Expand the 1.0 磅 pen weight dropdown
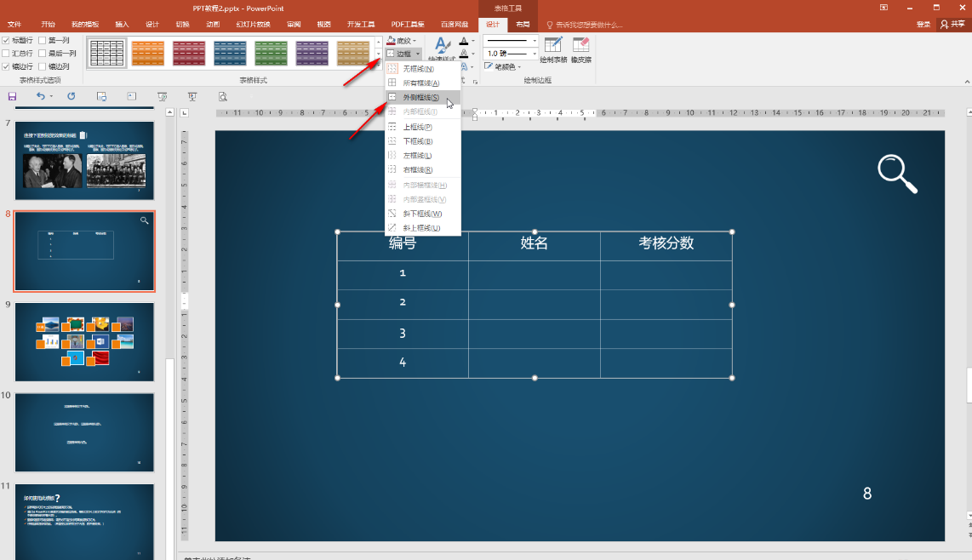The width and height of the screenshot is (972, 560). (511, 54)
